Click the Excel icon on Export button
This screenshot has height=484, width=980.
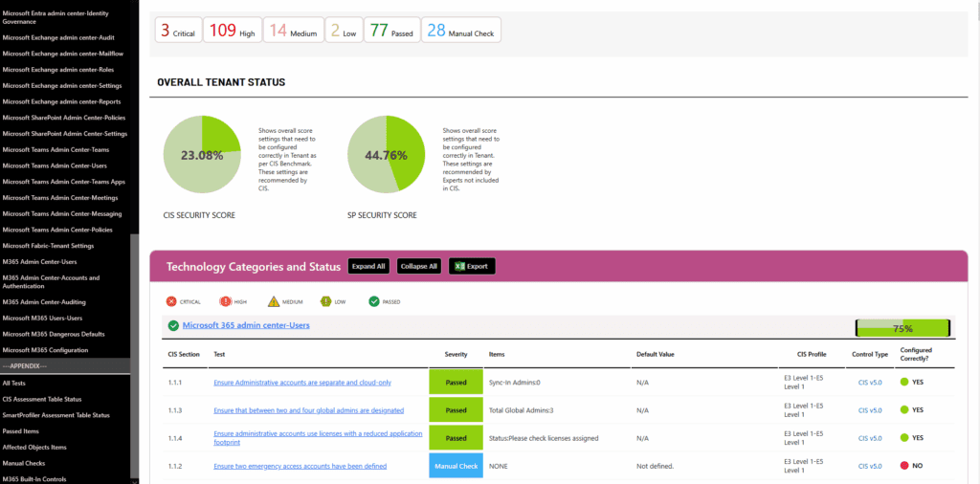click(x=459, y=266)
